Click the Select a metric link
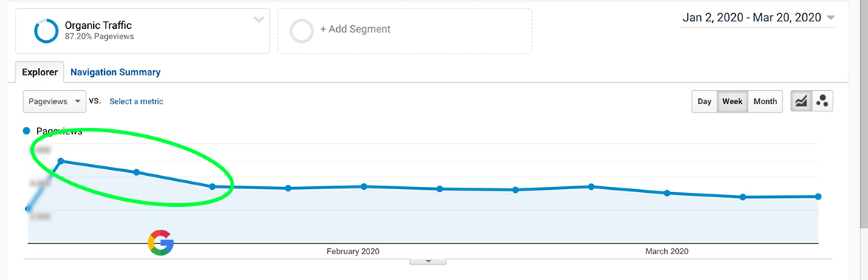Image resolution: width=868 pixels, height=280 pixels. [x=136, y=101]
